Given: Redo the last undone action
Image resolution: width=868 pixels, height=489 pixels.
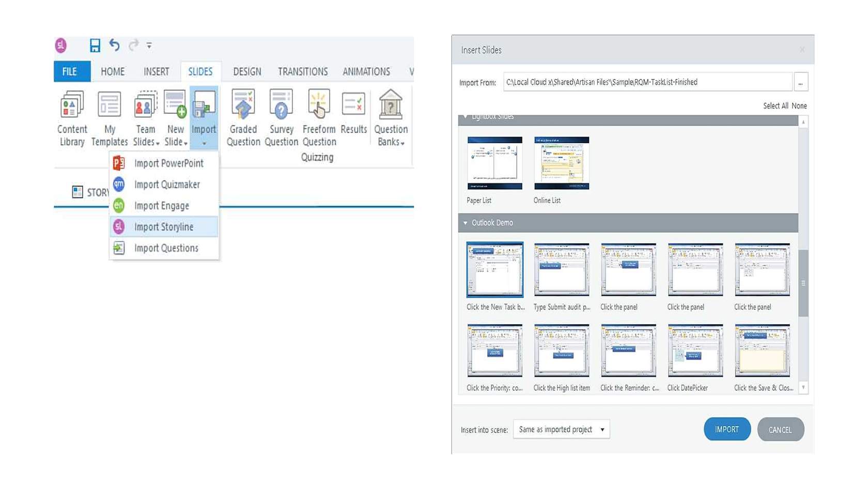Looking at the screenshot, I should click(133, 45).
